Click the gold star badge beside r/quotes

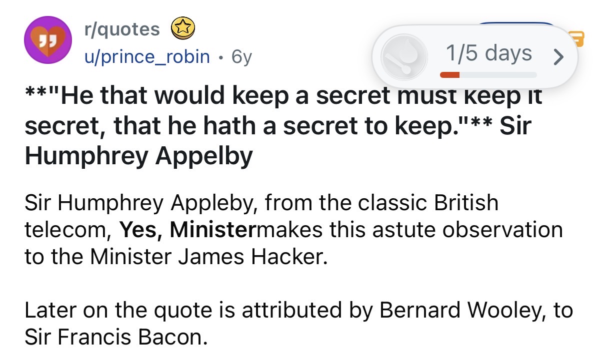(x=183, y=29)
